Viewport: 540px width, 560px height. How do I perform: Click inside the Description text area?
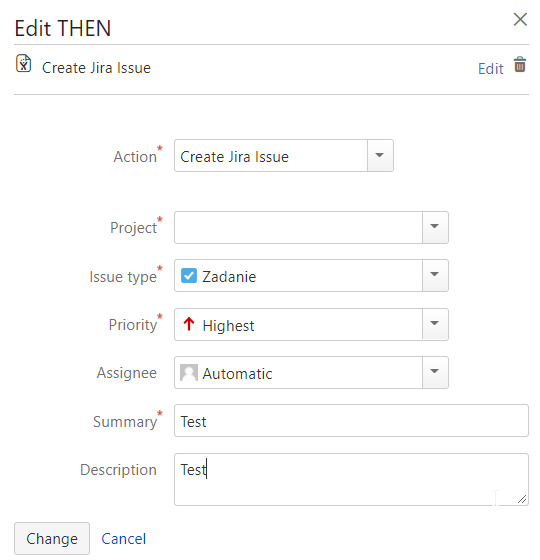(x=351, y=479)
